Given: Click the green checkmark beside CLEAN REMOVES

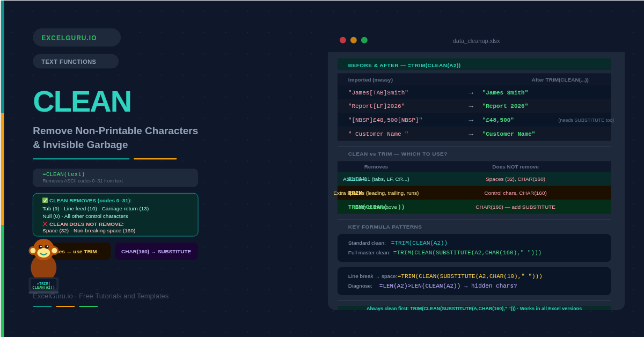Looking at the screenshot, I should pos(45,200).
